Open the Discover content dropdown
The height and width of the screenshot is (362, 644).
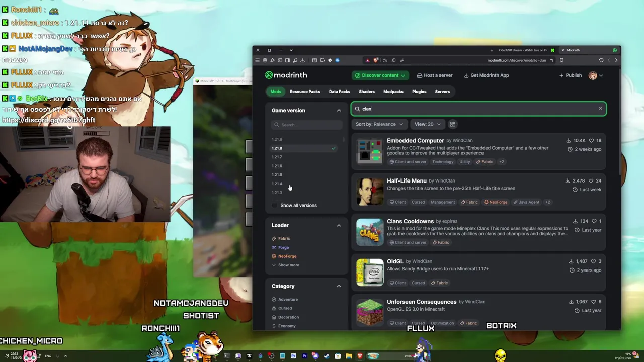click(x=380, y=75)
